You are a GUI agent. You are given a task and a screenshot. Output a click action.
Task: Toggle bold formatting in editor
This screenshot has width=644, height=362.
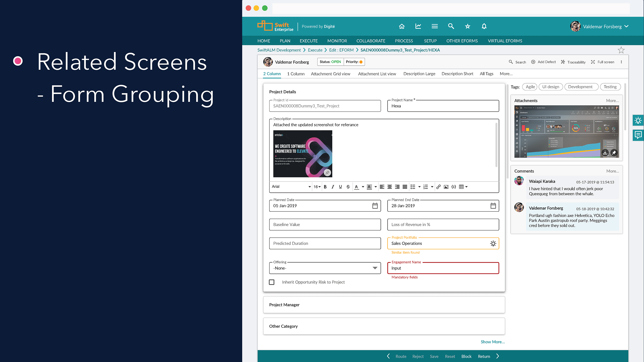325,187
